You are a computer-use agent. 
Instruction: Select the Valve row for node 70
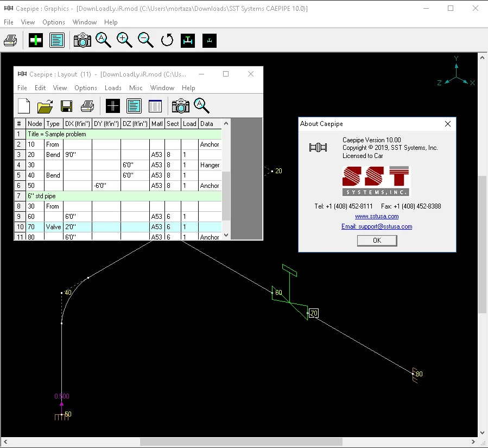[118, 226]
